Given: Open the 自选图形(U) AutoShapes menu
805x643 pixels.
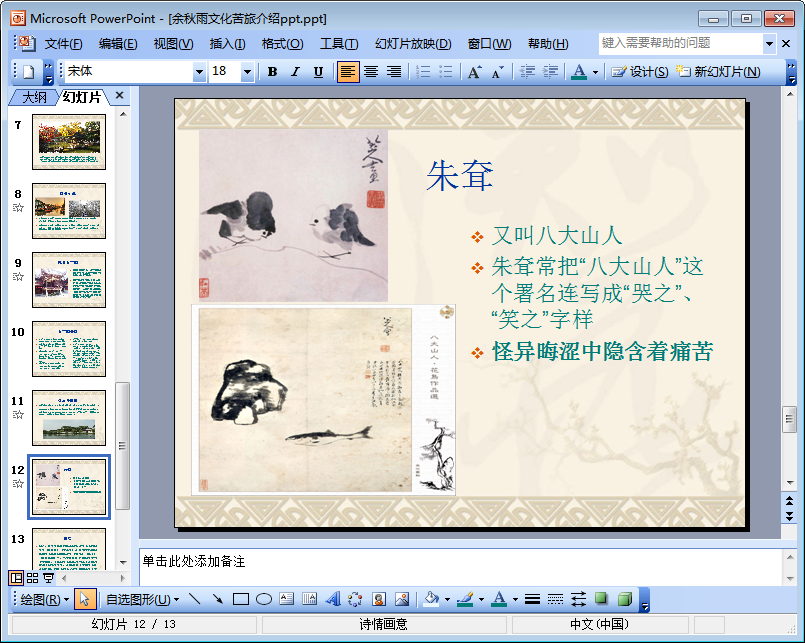Looking at the screenshot, I should point(142,599).
